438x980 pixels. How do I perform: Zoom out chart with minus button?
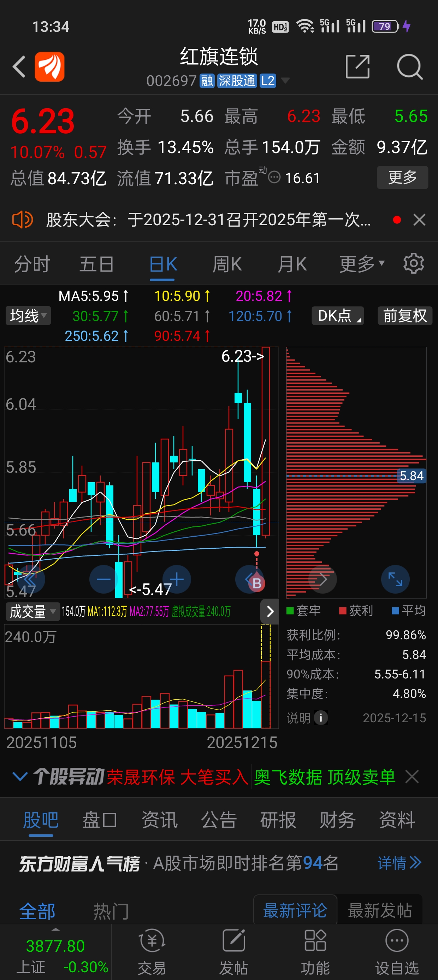(103, 579)
